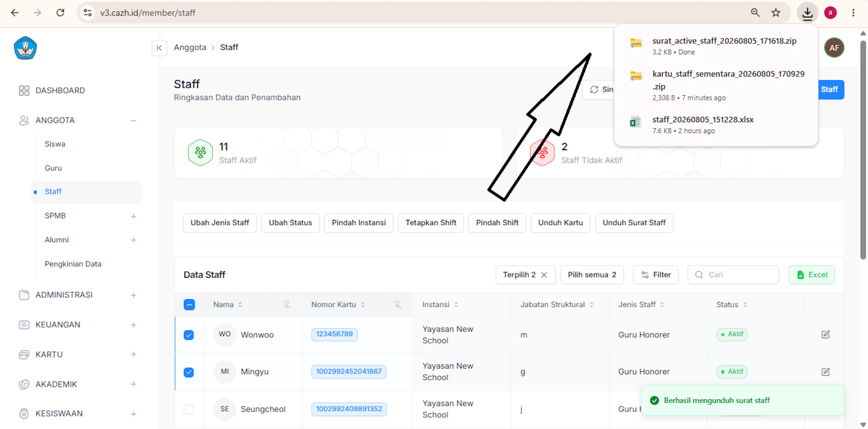Viewport: 868px width, 429px height.
Task: Expand the Administrasi menu section
Action: coord(133,295)
